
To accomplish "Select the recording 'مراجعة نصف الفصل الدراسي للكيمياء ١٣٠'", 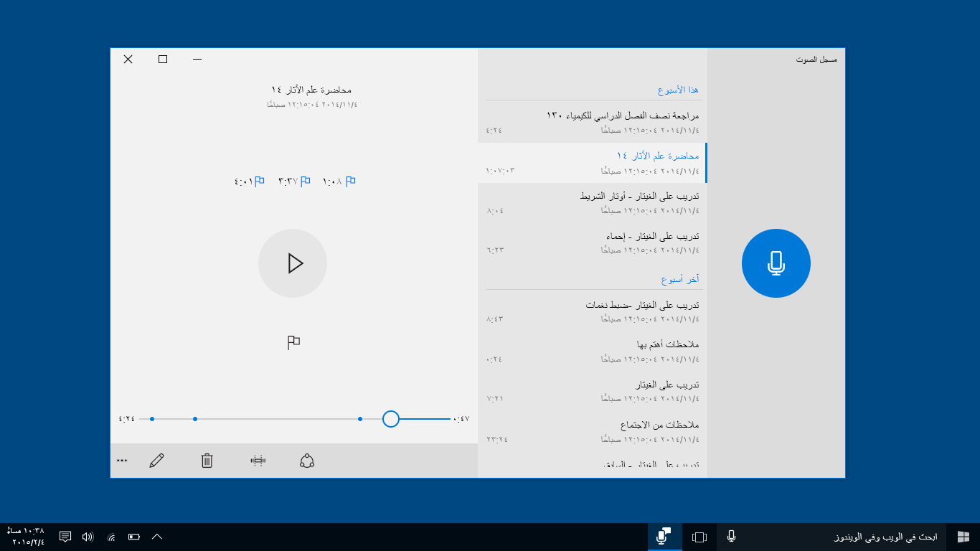I will [592, 122].
